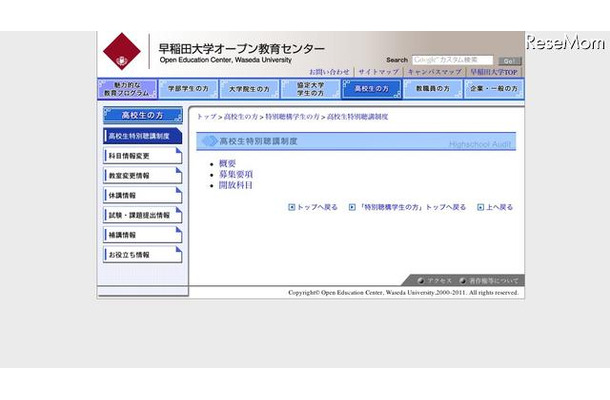This screenshot has width=610, height=400.
Task: Click the 高校生の方 breadcrumb link
Action: pos(241,117)
